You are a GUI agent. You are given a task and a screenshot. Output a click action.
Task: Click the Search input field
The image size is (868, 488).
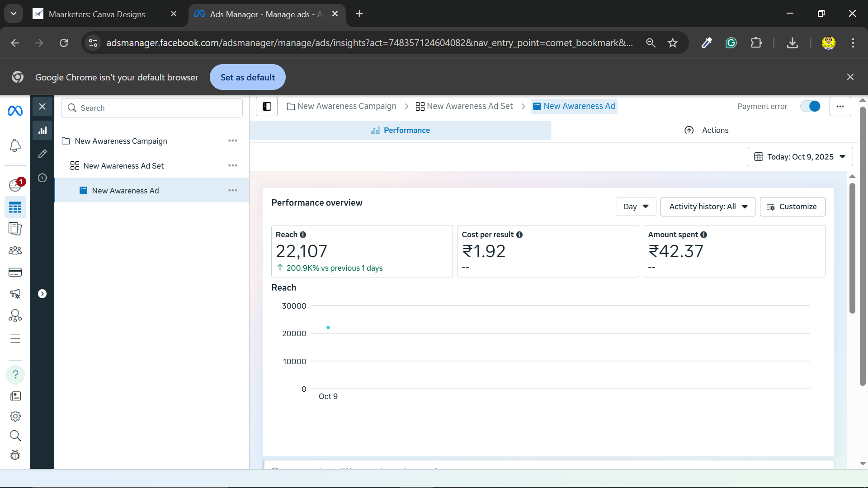tap(152, 108)
